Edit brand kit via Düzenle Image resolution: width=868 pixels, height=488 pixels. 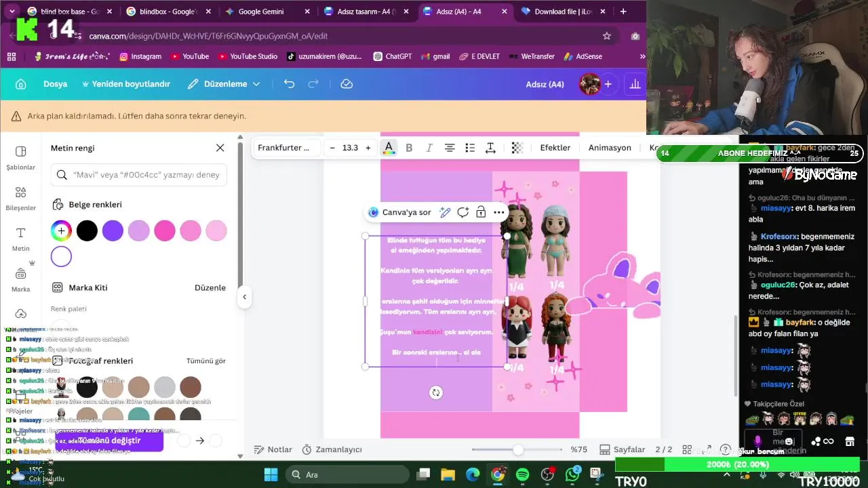pyautogui.click(x=210, y=287)
